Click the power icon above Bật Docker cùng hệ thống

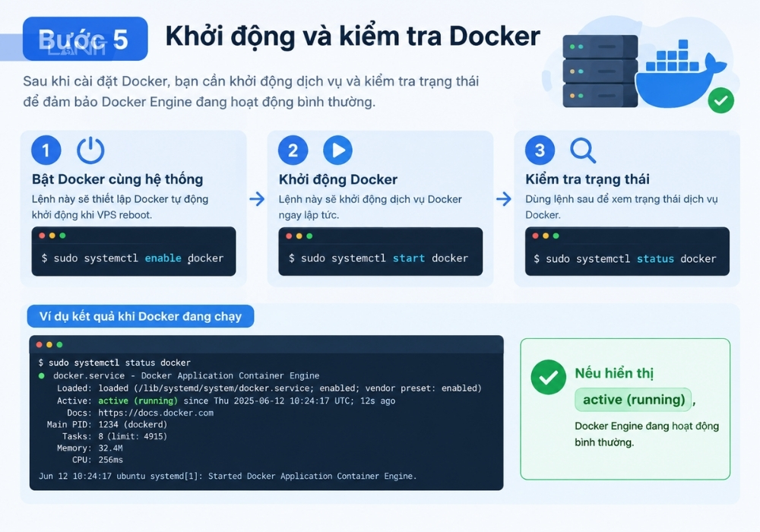coord(90,150)
